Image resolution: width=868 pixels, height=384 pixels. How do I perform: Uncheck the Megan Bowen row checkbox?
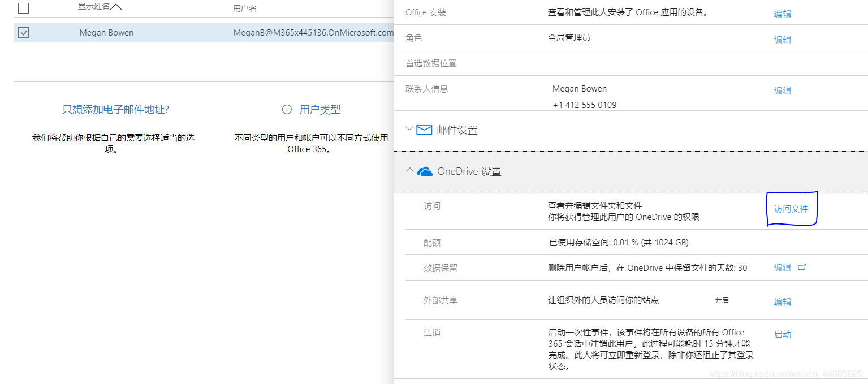pyautogui.click(x=23, y=33)
